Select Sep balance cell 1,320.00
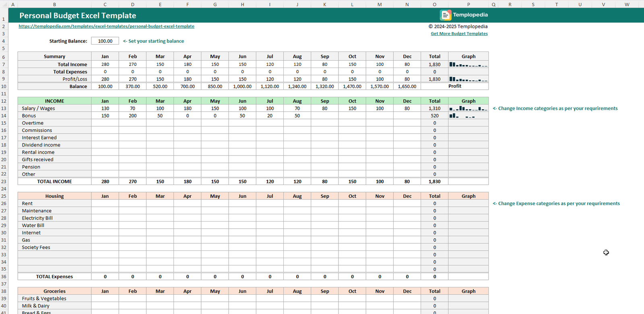 (324, 86)
